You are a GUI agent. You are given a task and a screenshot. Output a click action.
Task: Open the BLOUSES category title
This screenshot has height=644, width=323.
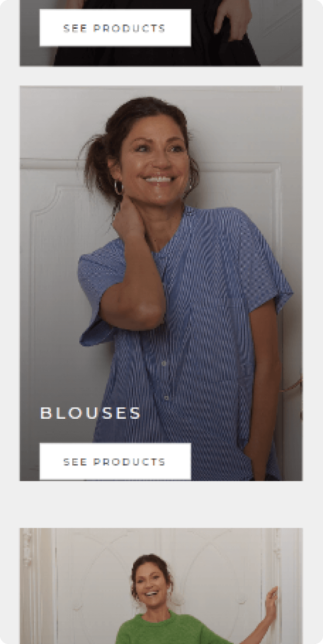(x=91, y=413)
